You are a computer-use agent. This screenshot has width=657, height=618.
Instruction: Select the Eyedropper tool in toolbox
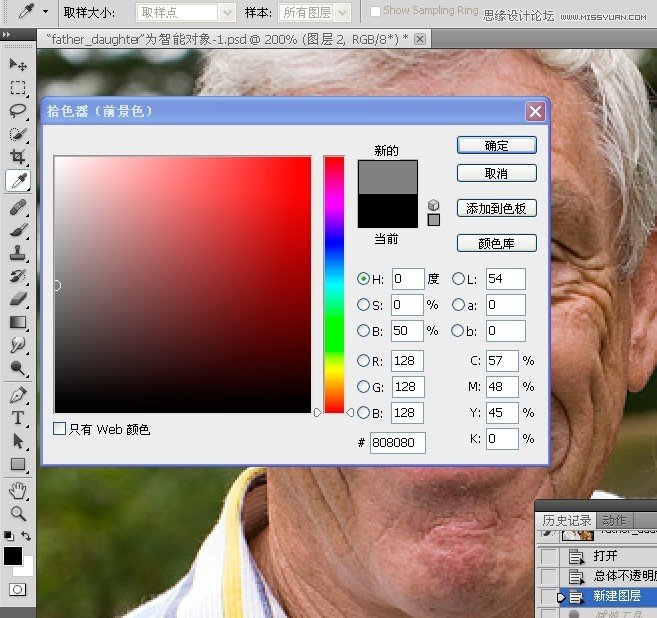pyautogui.click(x=18, y=181)
